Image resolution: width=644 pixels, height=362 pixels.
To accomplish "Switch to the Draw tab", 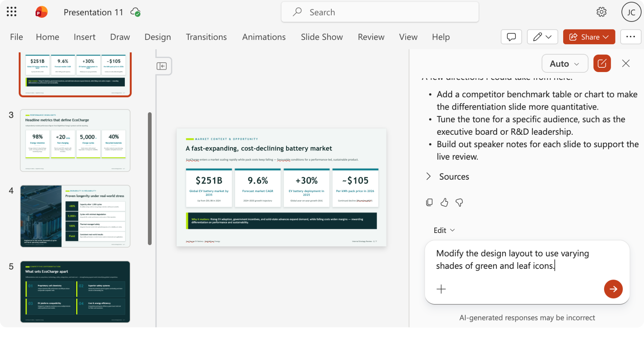I will coord(120,37).
